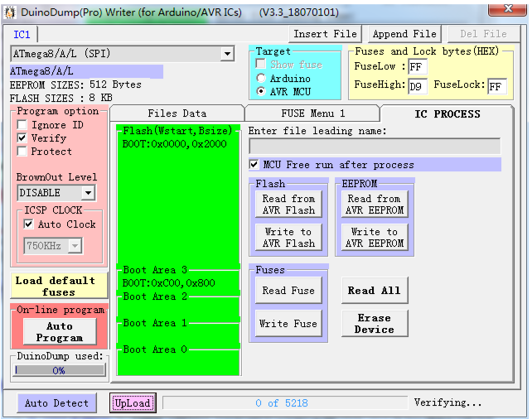Viewport: 532px width, 419px height.
Task: Uncheck the Verify option
Action: 22,138
